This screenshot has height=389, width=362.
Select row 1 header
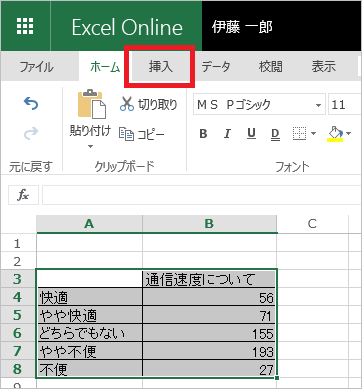[18, 244]
